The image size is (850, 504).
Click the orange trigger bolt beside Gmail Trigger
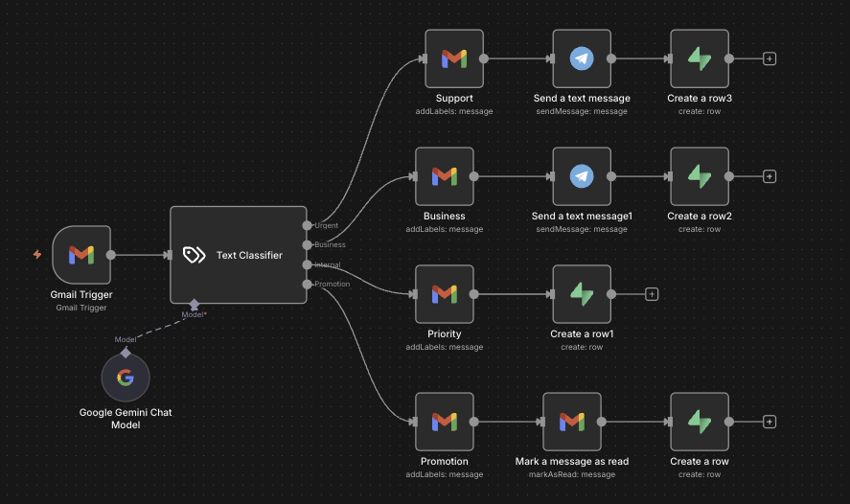tap(36, 254)
